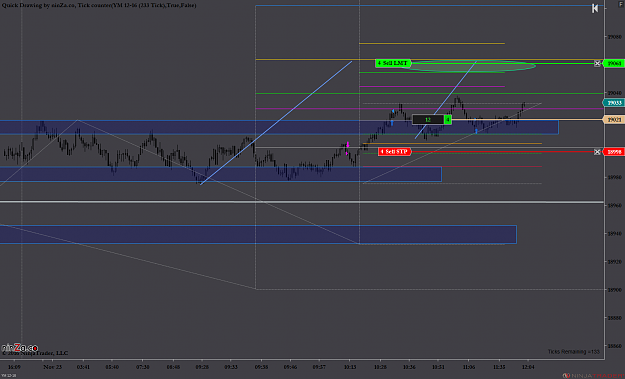The height and width of the screenshot is (379, 625).
Task: Click the 09:28 time axis label
Action: tap(202, 367)
